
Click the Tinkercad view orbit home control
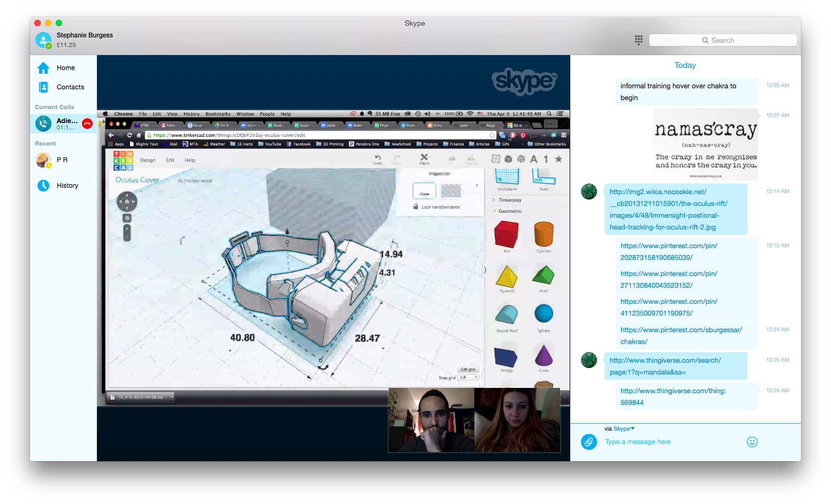point(127,202)
